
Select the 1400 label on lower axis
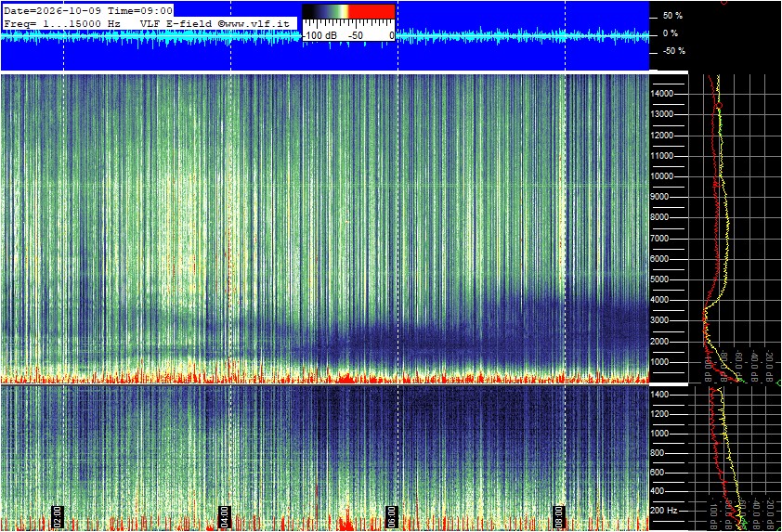659,395
